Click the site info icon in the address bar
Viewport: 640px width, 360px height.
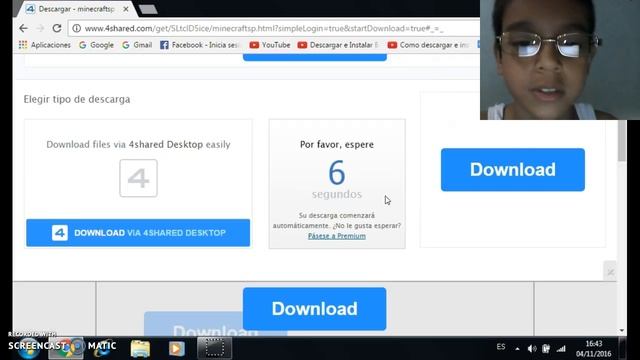click(x=76, y=29)
